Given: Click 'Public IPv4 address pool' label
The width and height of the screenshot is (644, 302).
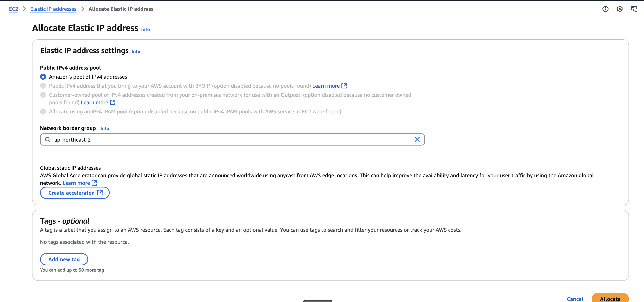Looking at the screenshot, I should [x=70, y=67].
